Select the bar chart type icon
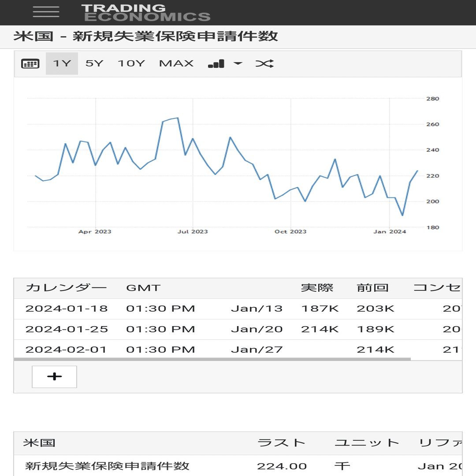This screenshot has width=476, height=476. click(x=216, y=64)
